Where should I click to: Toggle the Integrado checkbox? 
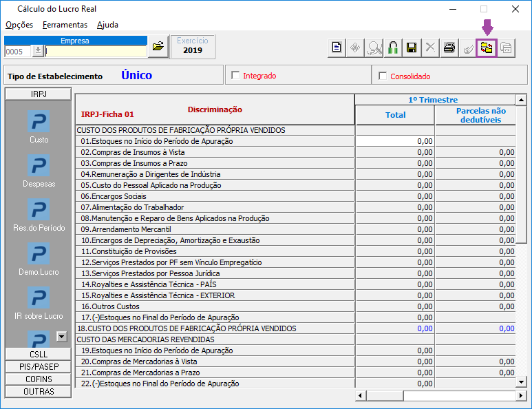click(235, 75)
